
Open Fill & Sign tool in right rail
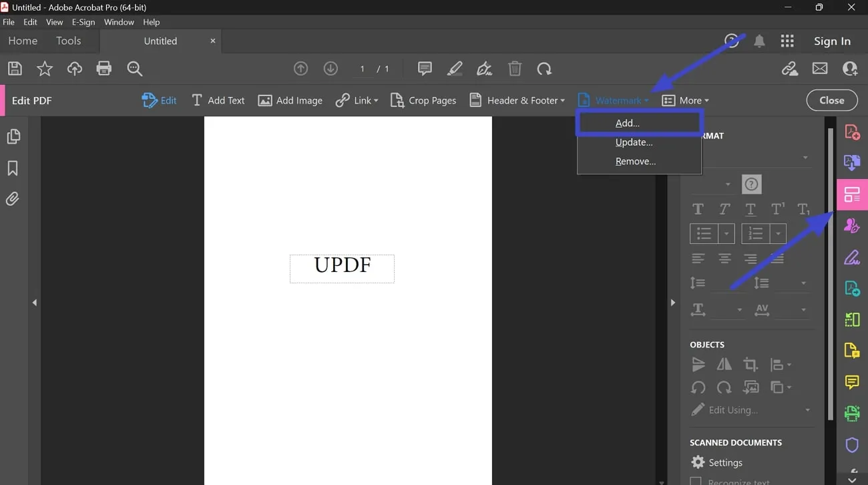coord(852,257)
